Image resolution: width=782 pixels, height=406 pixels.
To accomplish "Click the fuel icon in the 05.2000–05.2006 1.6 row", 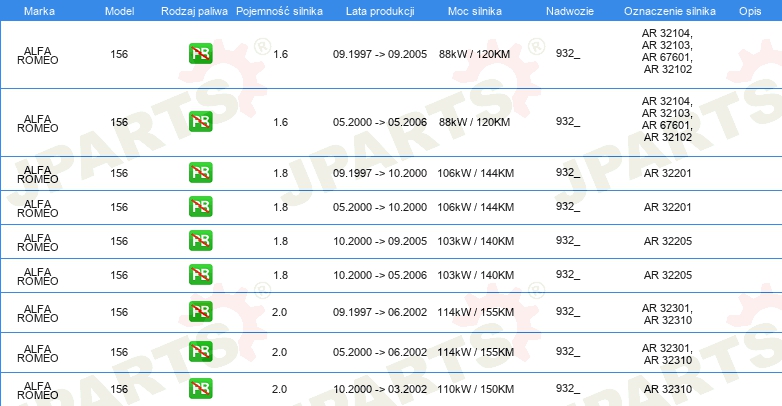I will point(200,122).
